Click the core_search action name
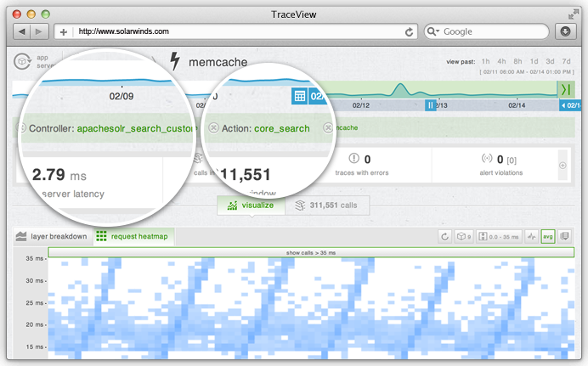This screenshot has height=366, width=588. (x=281, y=128)
